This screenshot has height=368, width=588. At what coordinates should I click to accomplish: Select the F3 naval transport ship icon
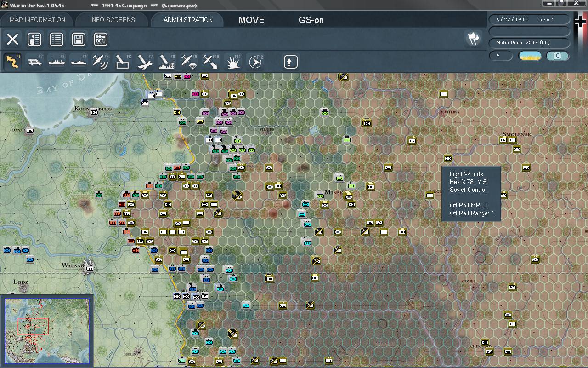click(57, 62)
